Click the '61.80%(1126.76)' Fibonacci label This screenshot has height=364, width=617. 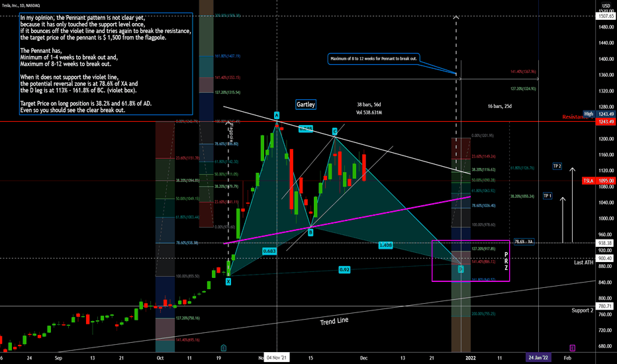pyautogui.click(x=522, y=168)
